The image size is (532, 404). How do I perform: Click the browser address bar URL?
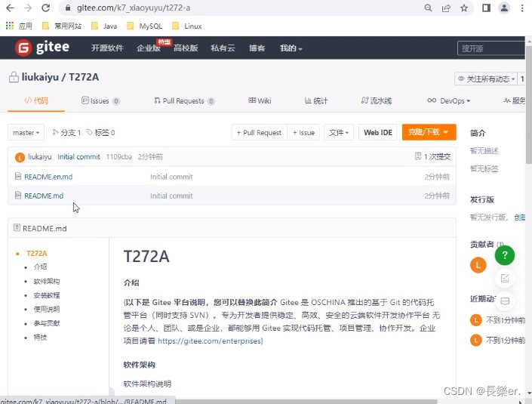133,8
